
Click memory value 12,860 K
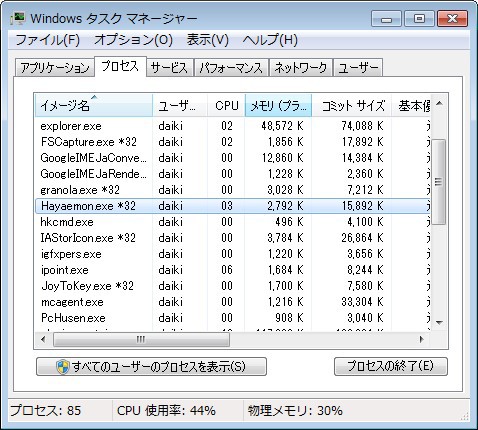tap(283, 158)
